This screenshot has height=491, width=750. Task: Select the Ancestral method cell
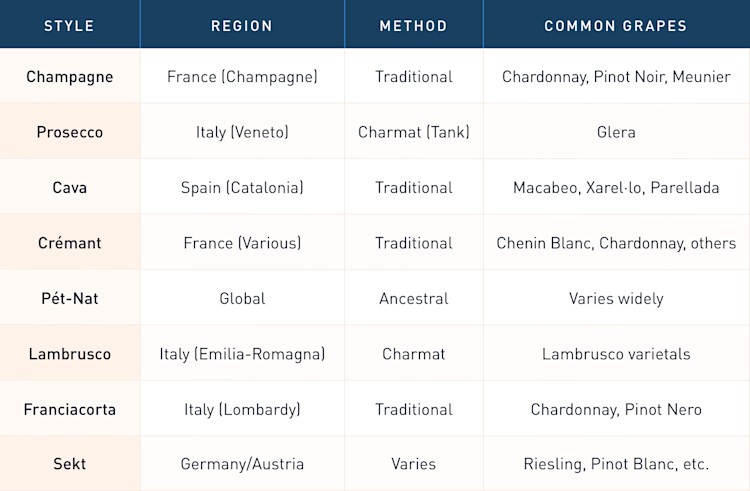(414, 298)
